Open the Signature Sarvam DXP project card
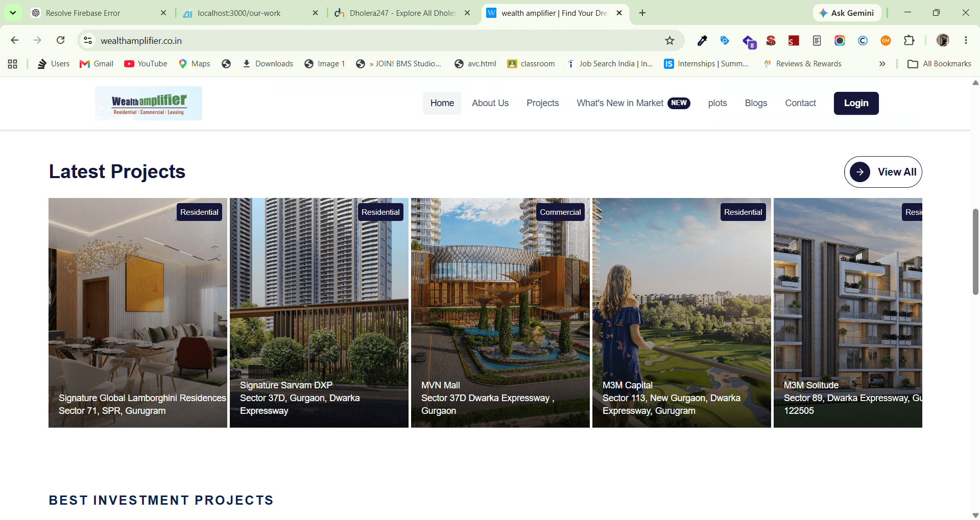 pyautogui.click(x=319, y=313)
